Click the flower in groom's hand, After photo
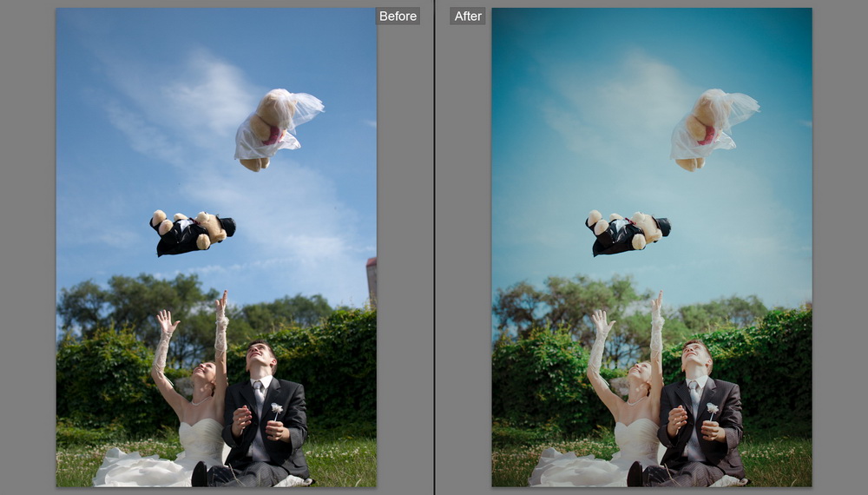868x495 pixels. pyautogui.click(x=712, y=408)
